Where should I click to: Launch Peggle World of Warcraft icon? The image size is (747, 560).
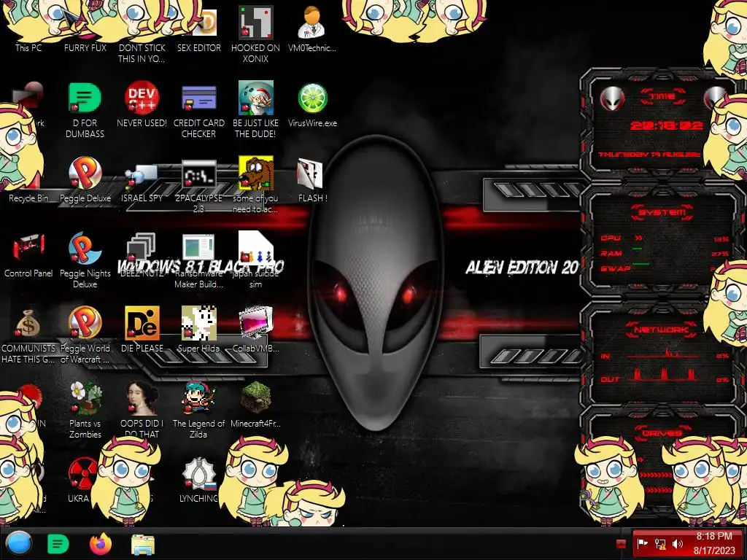tap(85, 323)
